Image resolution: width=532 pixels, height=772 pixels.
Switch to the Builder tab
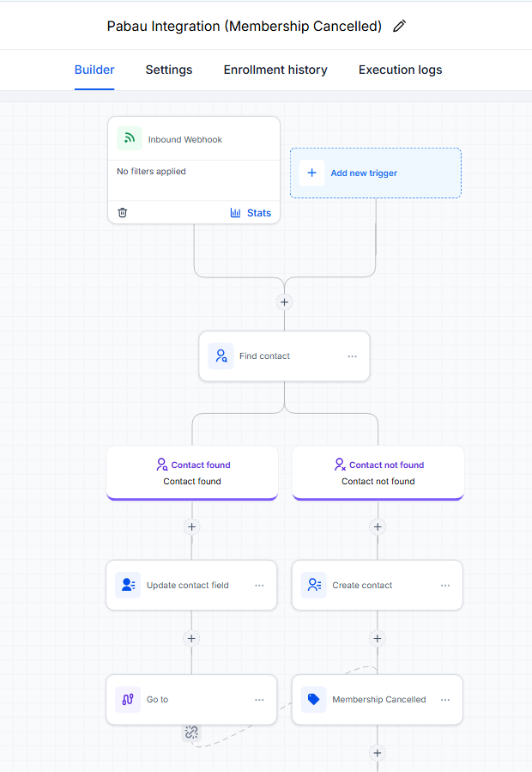click(x=94, y=70)
